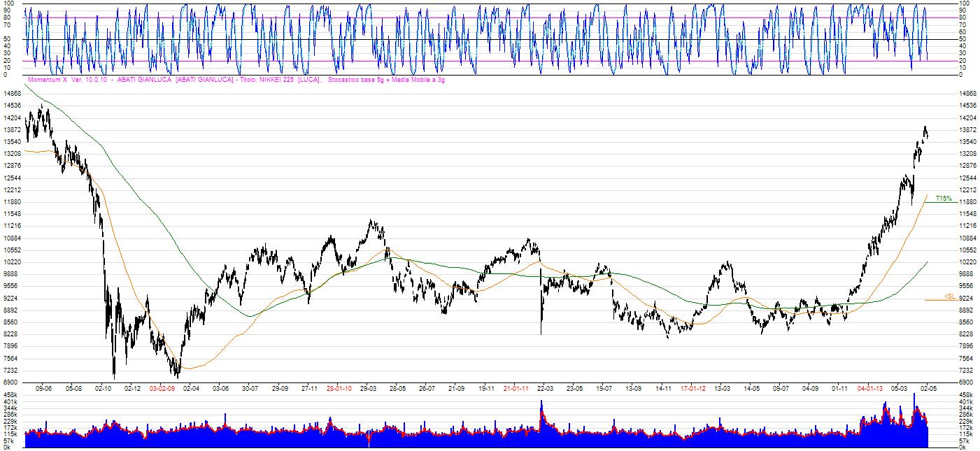The image size is (980, 451).
Task: Click the 9224 price label on the right axis
Action: (967, 298)
